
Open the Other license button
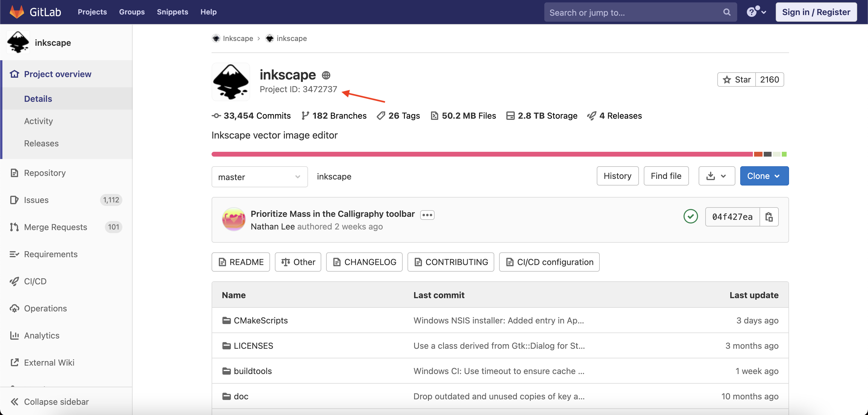pyautogui.click(x=298, y=262)
